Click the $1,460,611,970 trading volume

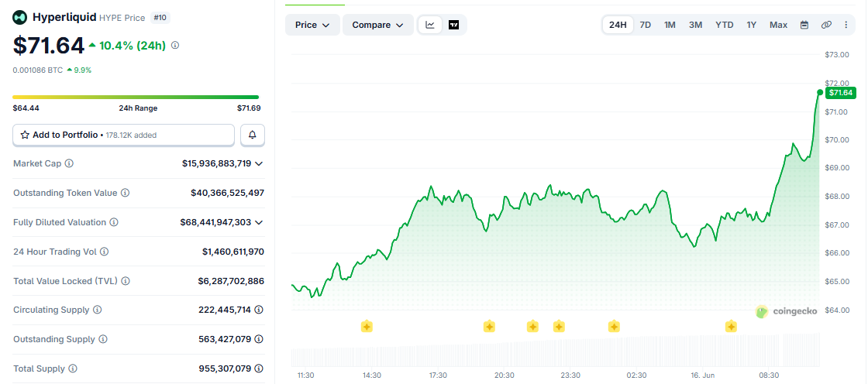point(233,252)
